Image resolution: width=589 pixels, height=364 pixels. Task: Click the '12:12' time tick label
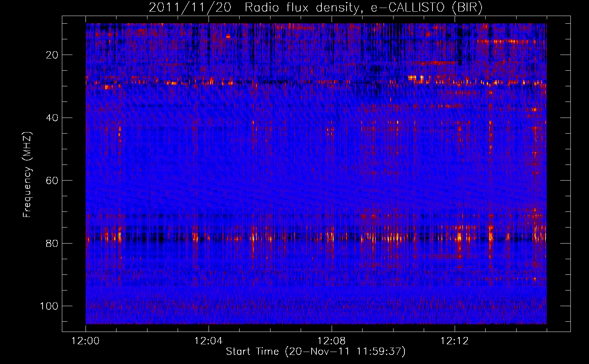pyautogui.click(x=455, y=341)
